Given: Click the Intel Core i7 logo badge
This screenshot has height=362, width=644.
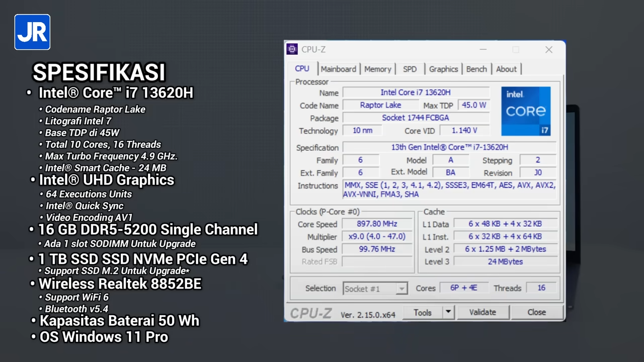Looking at the screenshot, I should pos(526,111).
